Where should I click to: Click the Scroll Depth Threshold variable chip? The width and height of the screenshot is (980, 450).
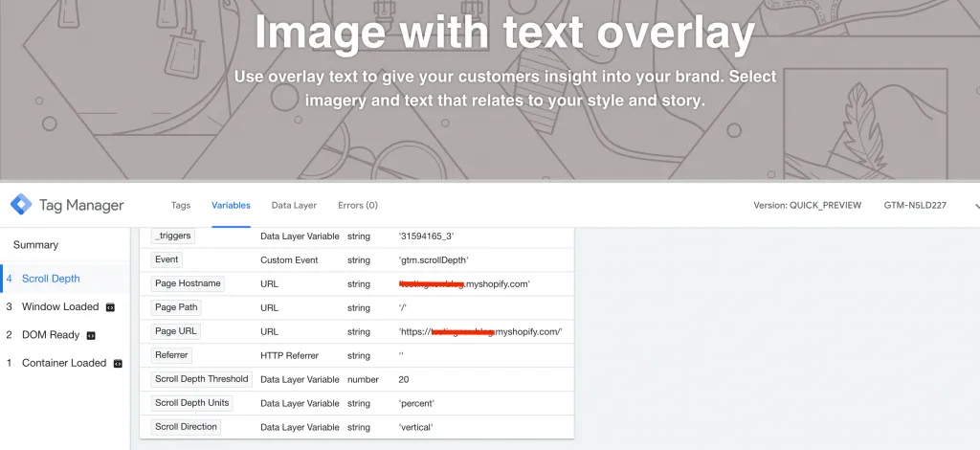[x=202, y=379]
